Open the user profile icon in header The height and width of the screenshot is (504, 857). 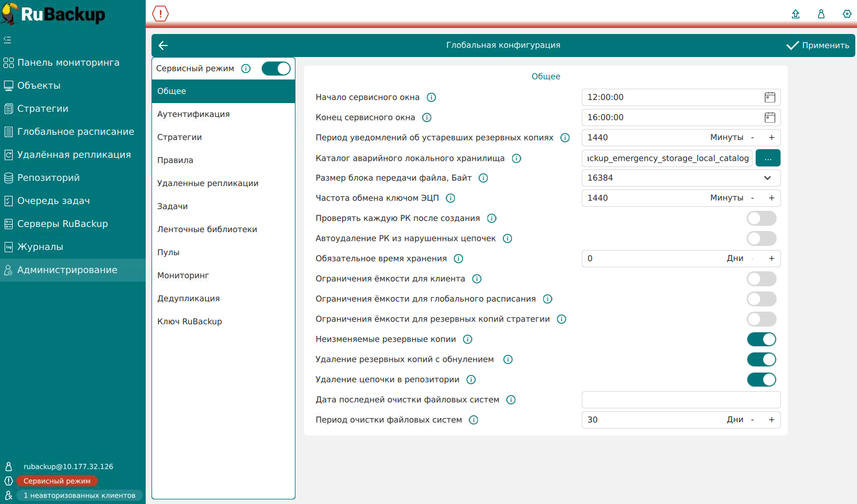821,14
